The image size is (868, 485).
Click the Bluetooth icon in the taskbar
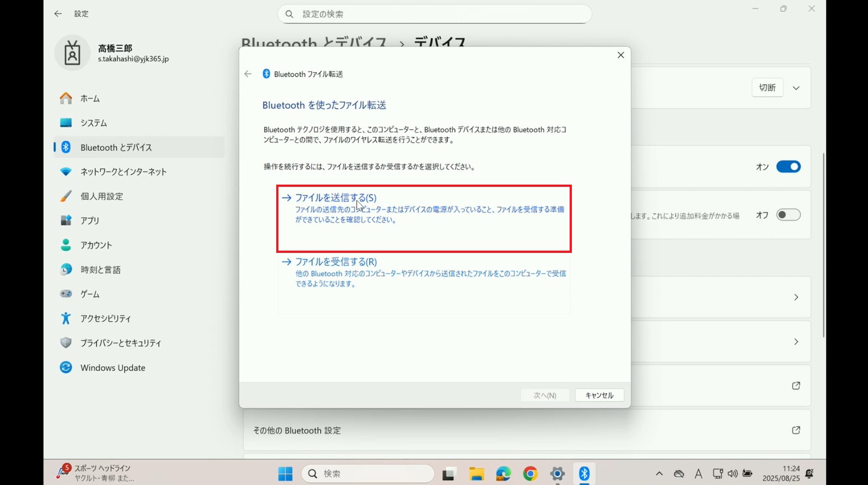584,474
